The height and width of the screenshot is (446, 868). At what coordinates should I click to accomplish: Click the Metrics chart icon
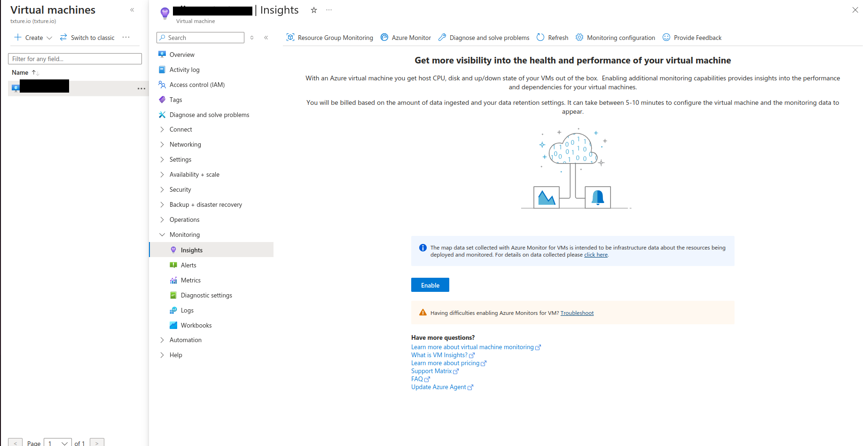(173, 280)
